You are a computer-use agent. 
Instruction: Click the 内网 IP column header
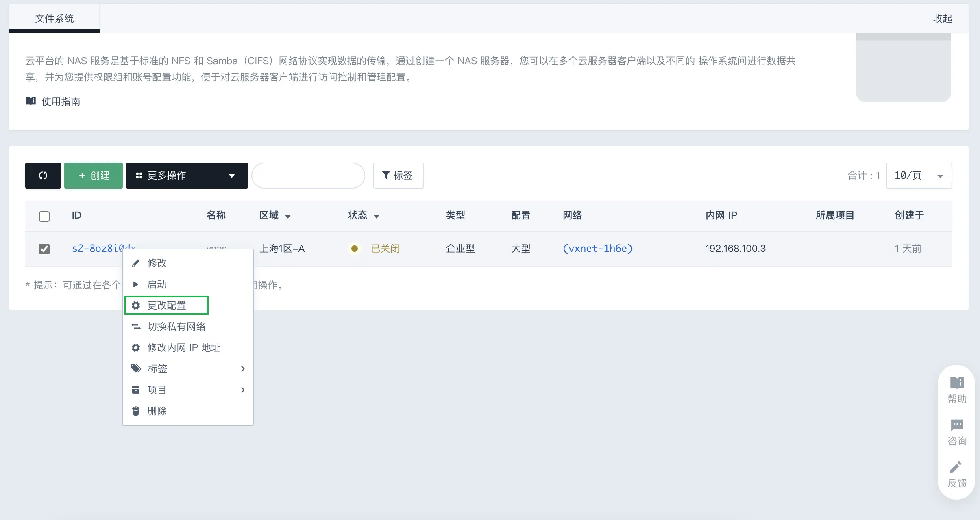tap(721, 215)
